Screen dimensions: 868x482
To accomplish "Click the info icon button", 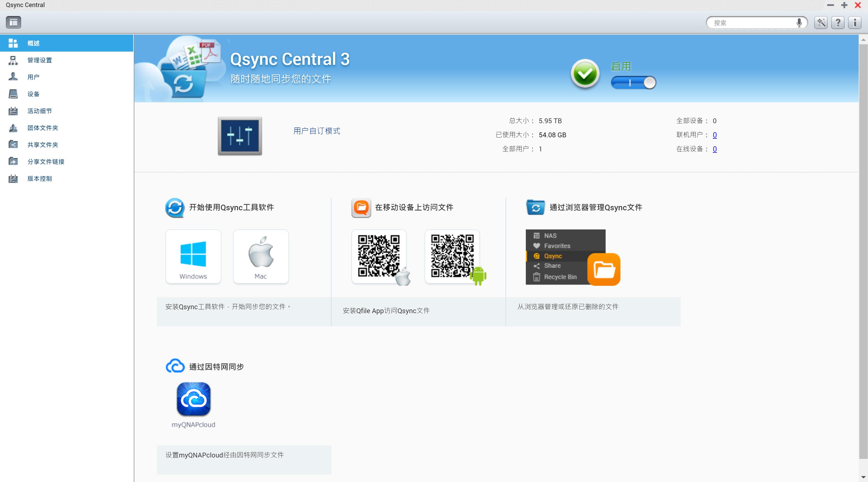I will tap(854, 23).
